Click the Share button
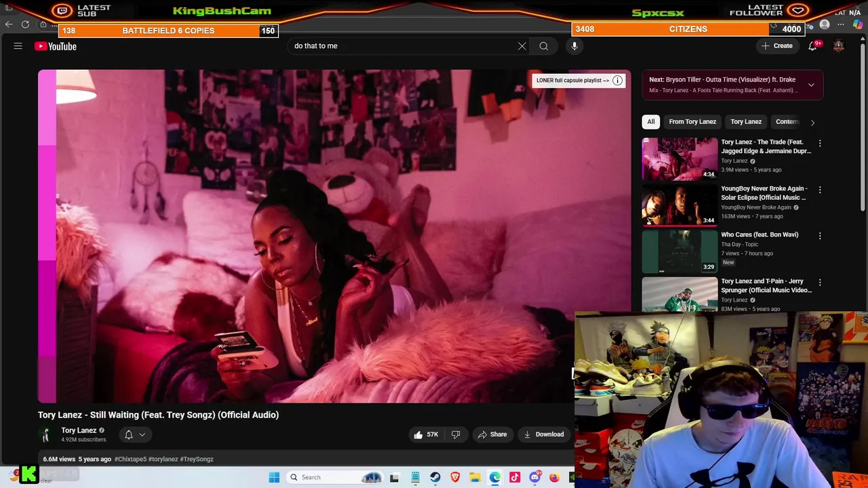The height and width of the screenshot is (488, 868). tap(492, 434)
